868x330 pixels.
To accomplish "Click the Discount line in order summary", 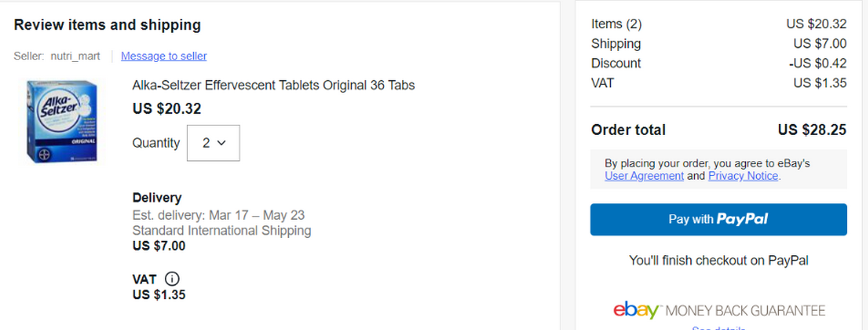I will (x=616, y=63).
